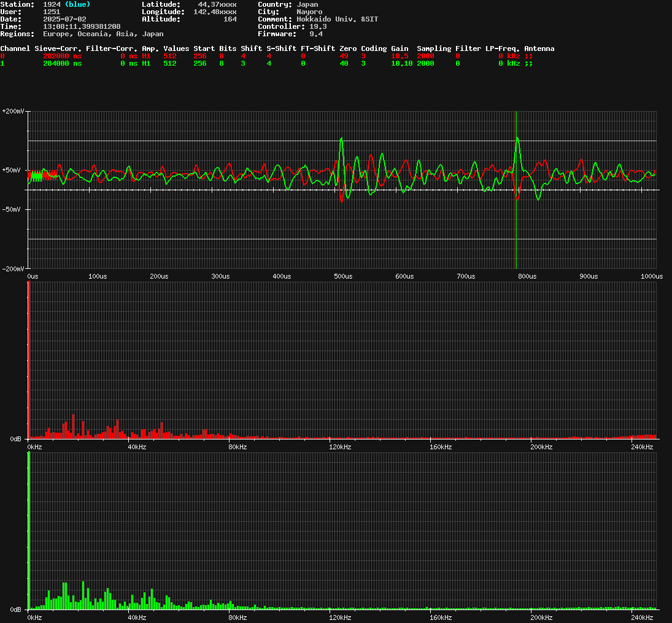Click the "LP-Freq." column header
This screenshot has height=623, width=672.
pyautogui.click(x=502, y=48)
